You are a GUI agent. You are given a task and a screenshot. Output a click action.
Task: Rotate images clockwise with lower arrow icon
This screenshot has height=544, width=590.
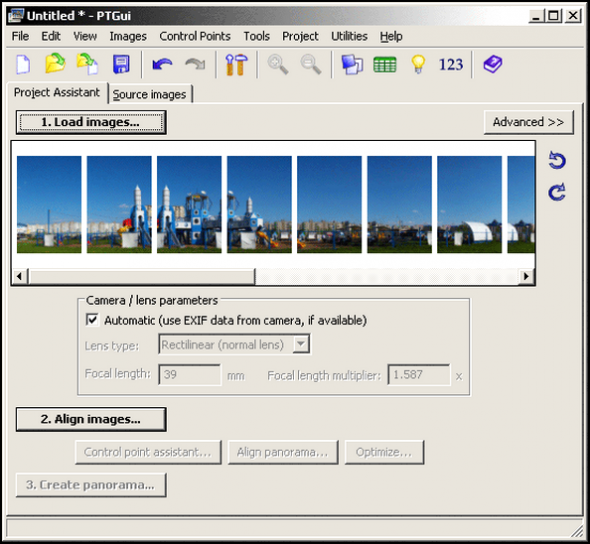tap(557, 192)
